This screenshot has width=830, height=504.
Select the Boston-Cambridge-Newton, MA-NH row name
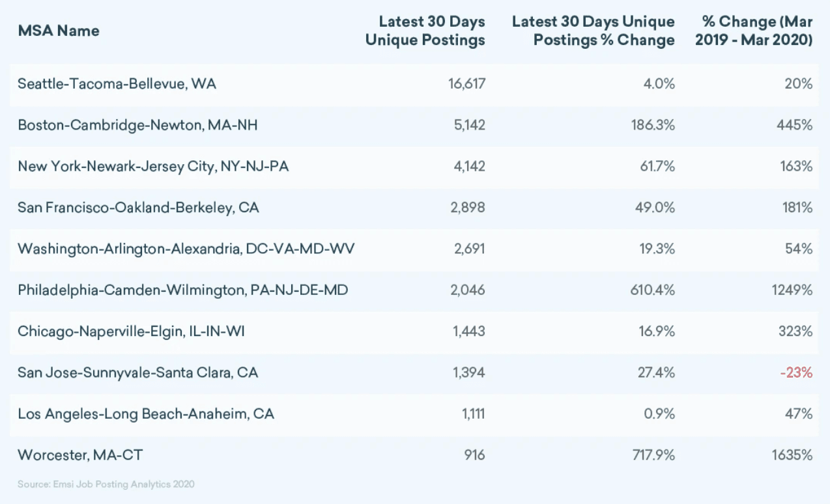137,125
